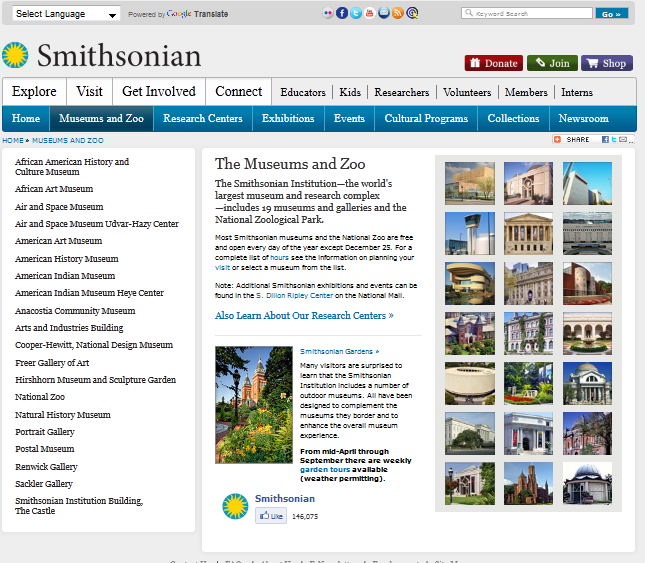Viewport: 645px width, 563px height.
Task: Click the orange plus Share icon
Action: click(557, 139)
